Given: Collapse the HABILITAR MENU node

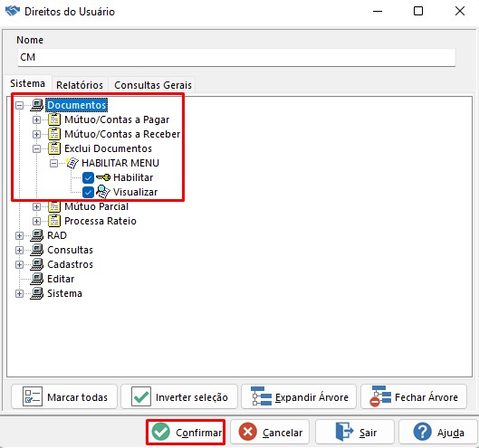Looking at the screenshot, I should point(53,164).
